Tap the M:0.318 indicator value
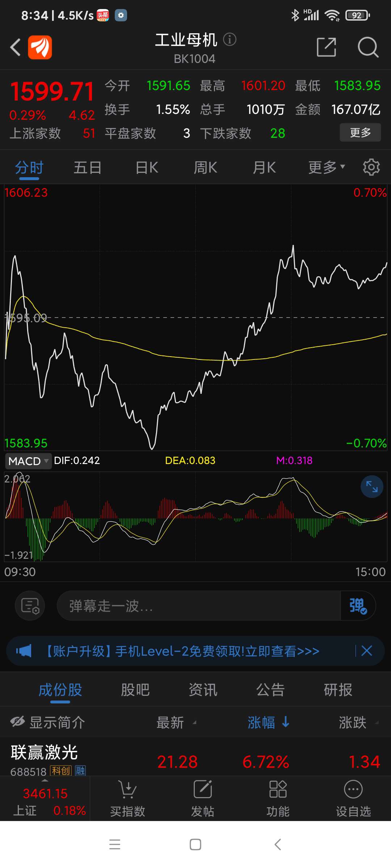 294,460
